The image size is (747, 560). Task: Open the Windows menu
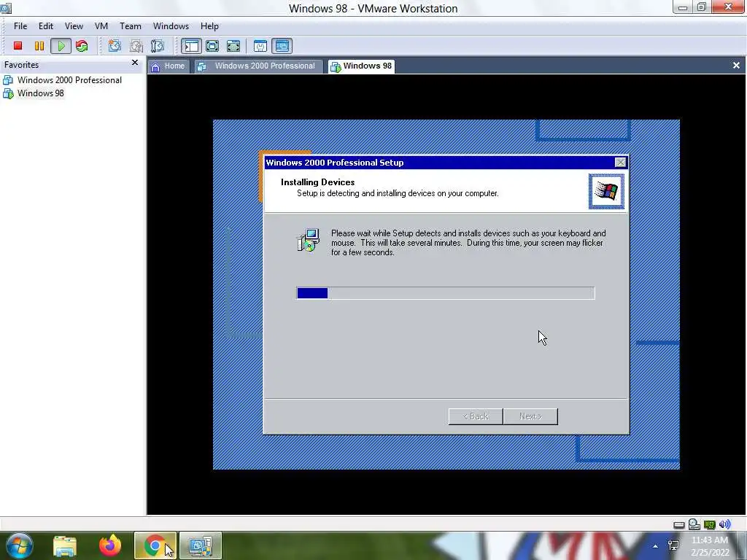[x=171, y=26]
